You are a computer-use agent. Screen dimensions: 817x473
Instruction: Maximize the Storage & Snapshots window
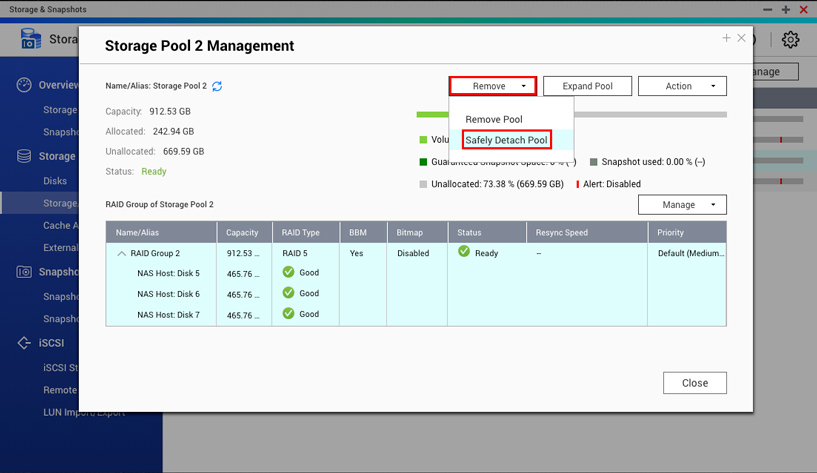786,9
